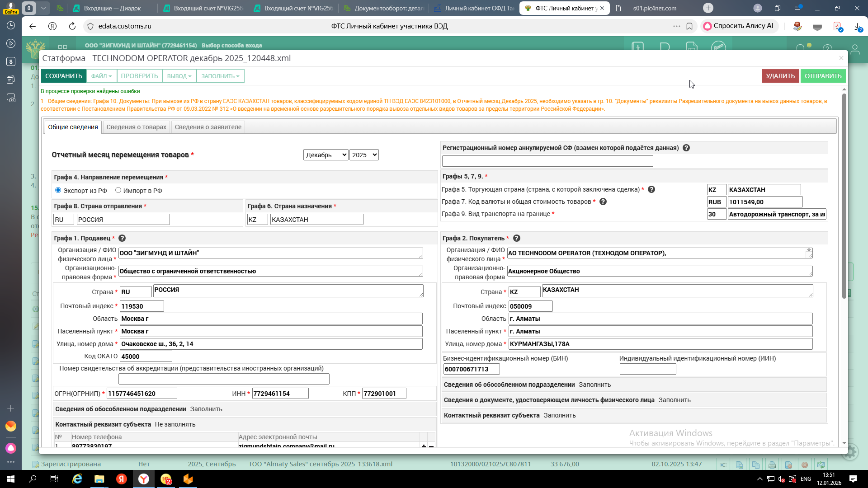Open year dropdown showing 2025
The image size is (868, 488).
[x=364, y=155]
